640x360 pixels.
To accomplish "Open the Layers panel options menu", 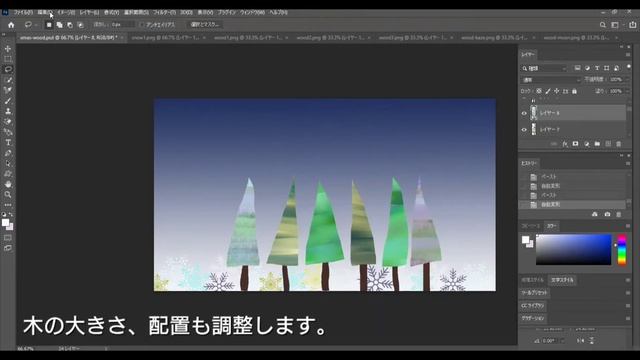I will click(x=628, y=54).
